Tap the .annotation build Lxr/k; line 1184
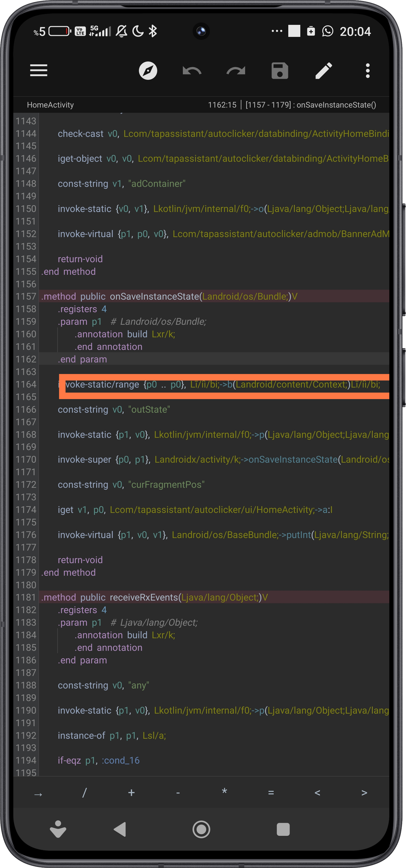This screenshot has width=406, height=868. pos(125,635)
